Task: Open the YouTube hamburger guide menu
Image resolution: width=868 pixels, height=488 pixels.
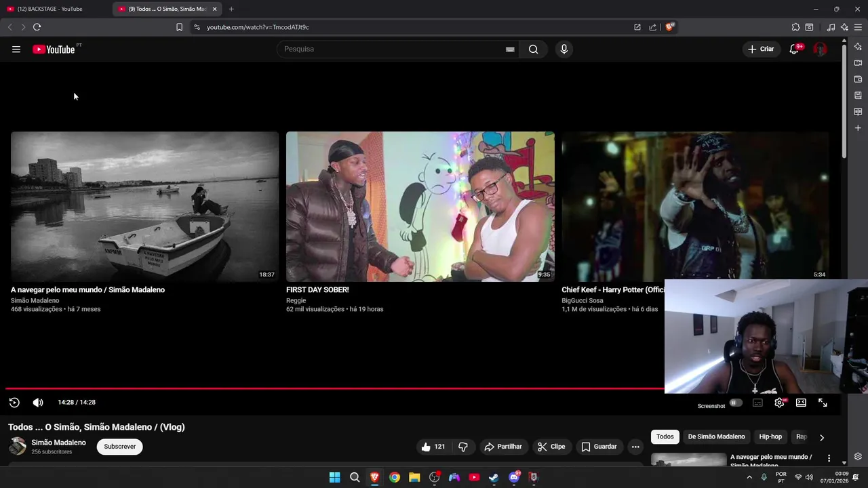Action: coord(16,49)
